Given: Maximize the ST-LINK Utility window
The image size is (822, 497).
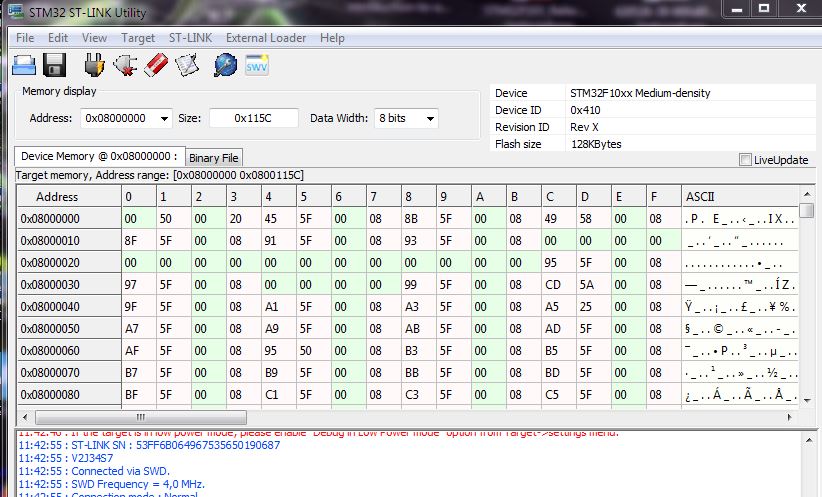Looking at the screenshot, I should 764,9.
